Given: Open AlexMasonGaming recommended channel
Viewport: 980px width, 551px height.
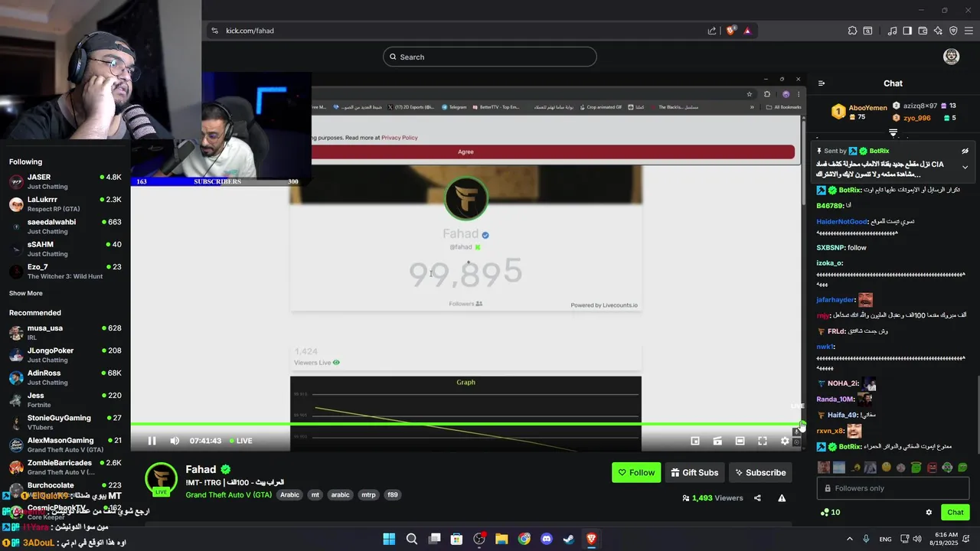Looking at the screenshot, I should coord(65,445).
